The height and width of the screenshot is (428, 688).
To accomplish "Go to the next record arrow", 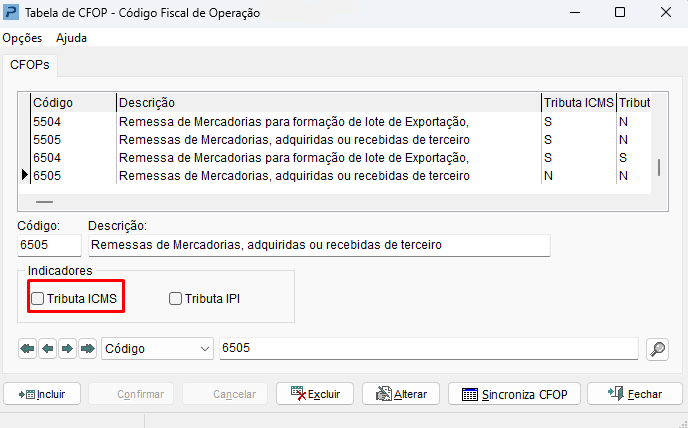I will click(67, 349).
